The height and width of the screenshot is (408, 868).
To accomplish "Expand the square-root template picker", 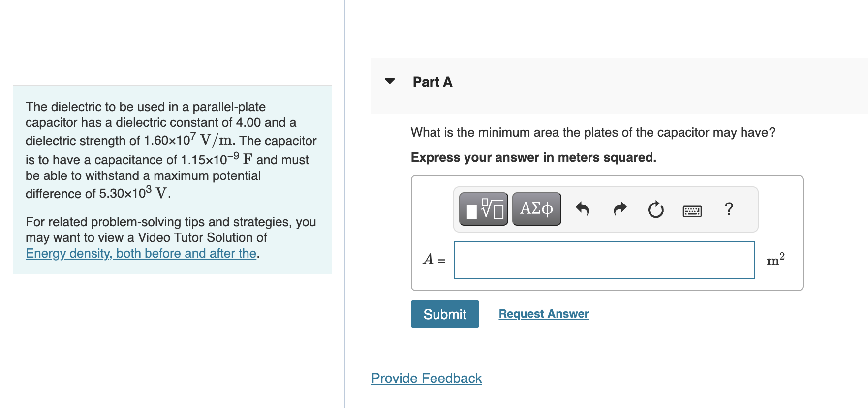I will pyautogui.click(x=483, y=208).
